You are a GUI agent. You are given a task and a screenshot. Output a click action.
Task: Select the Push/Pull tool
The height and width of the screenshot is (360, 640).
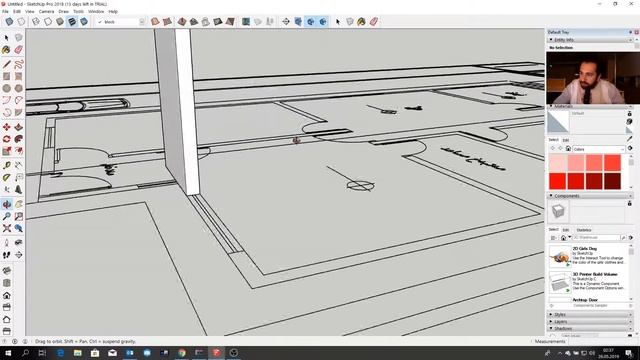pyautogui.click(x=18, y=127)
